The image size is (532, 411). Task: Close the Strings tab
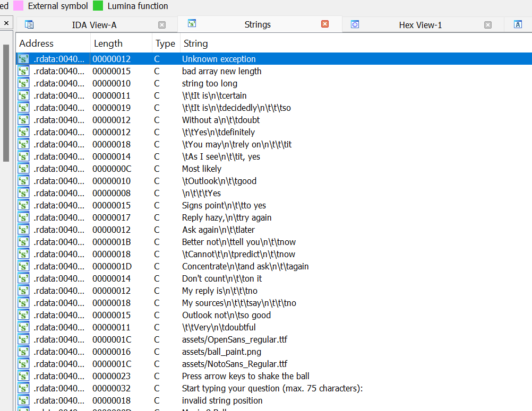325,24
